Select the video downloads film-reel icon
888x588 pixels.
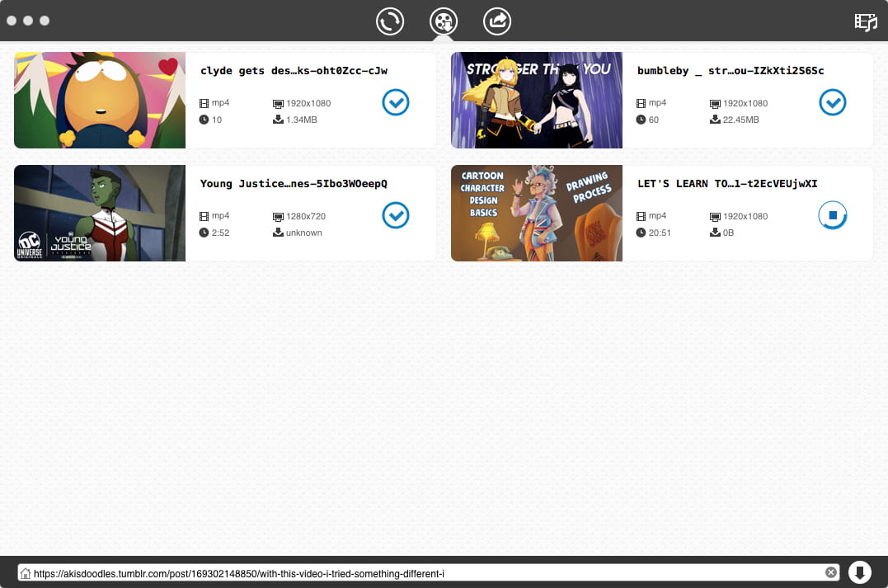coord(444,21)
